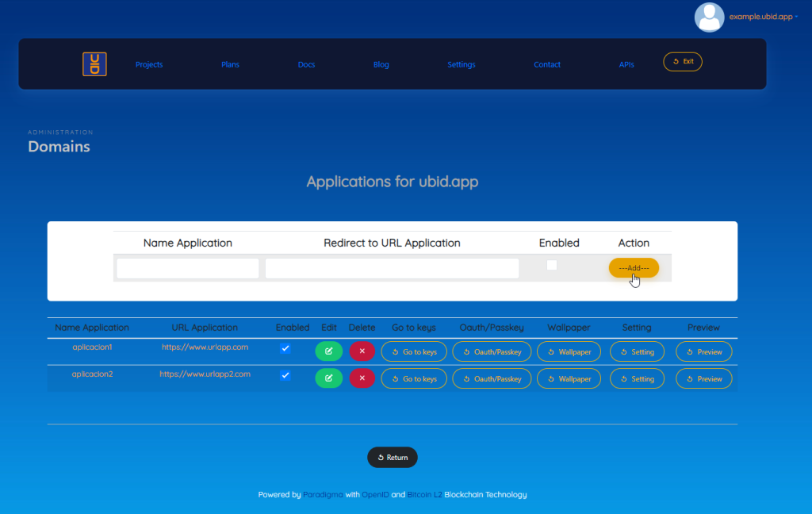Click the Return button
The width and height of the screenshot is (812, 514).
click(x=392, y=458)
